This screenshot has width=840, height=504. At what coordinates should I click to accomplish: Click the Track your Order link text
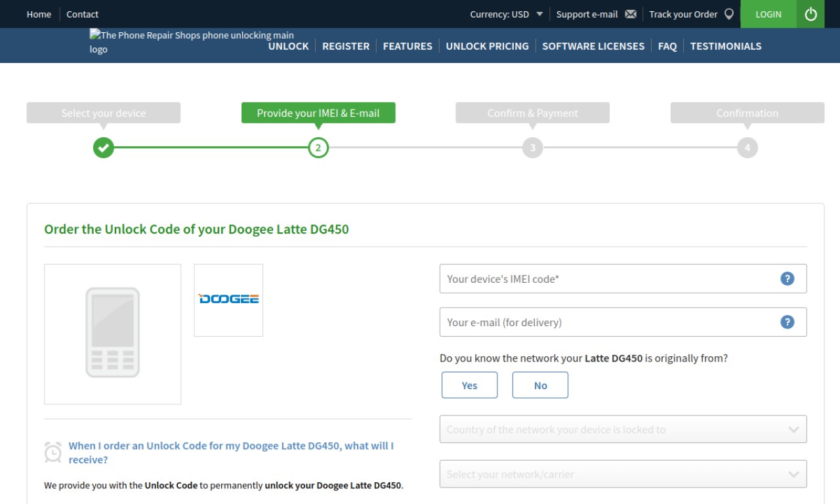coord(683,14)
